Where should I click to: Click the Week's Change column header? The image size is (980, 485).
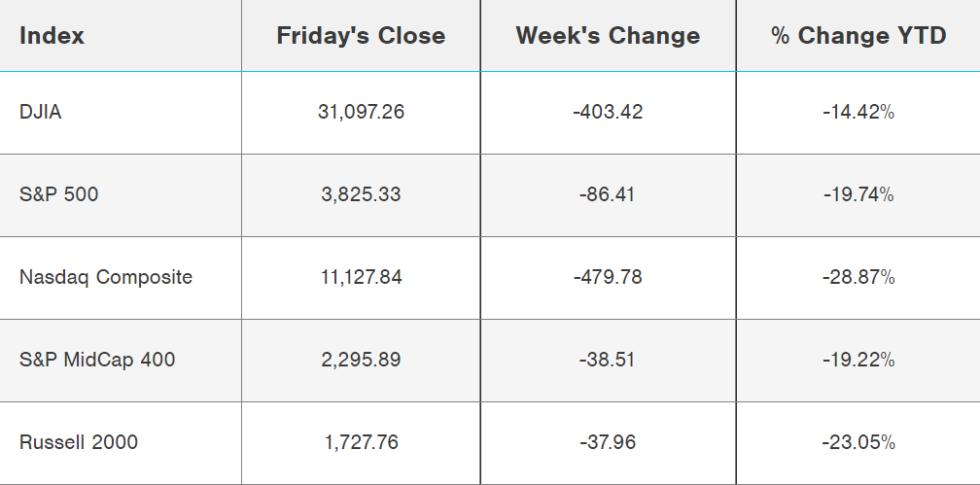[x=608, y=36]
